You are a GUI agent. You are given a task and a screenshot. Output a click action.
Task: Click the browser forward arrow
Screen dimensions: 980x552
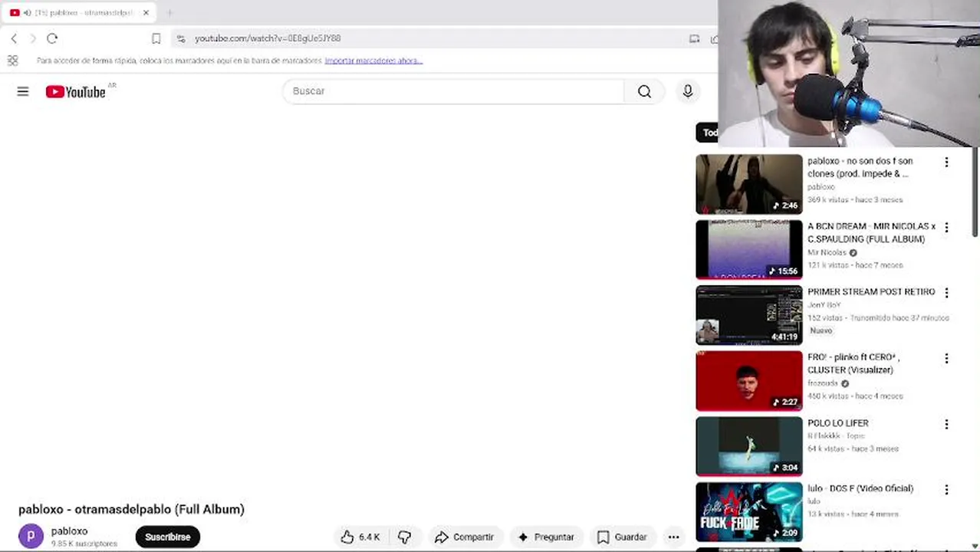32,38
